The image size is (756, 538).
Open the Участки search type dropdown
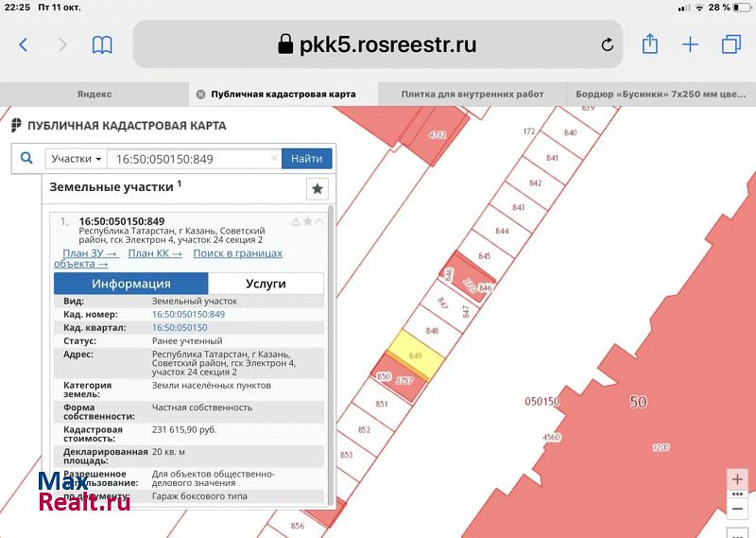tap(77, 159)
